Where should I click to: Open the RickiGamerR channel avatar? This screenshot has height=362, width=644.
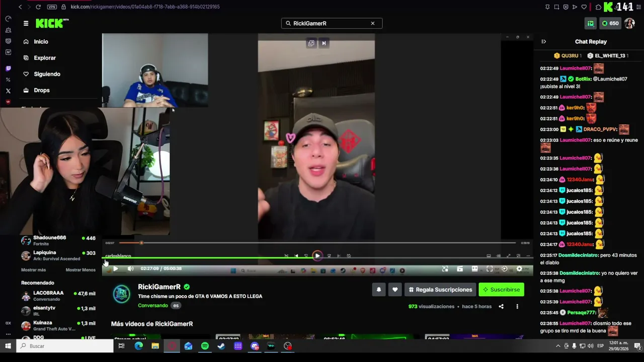[121, 295]
